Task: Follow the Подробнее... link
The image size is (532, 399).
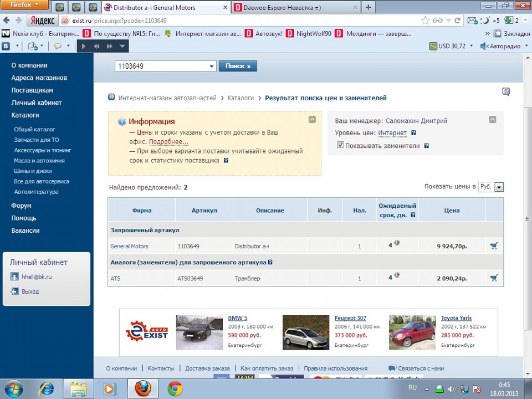Action: point(168,142)
